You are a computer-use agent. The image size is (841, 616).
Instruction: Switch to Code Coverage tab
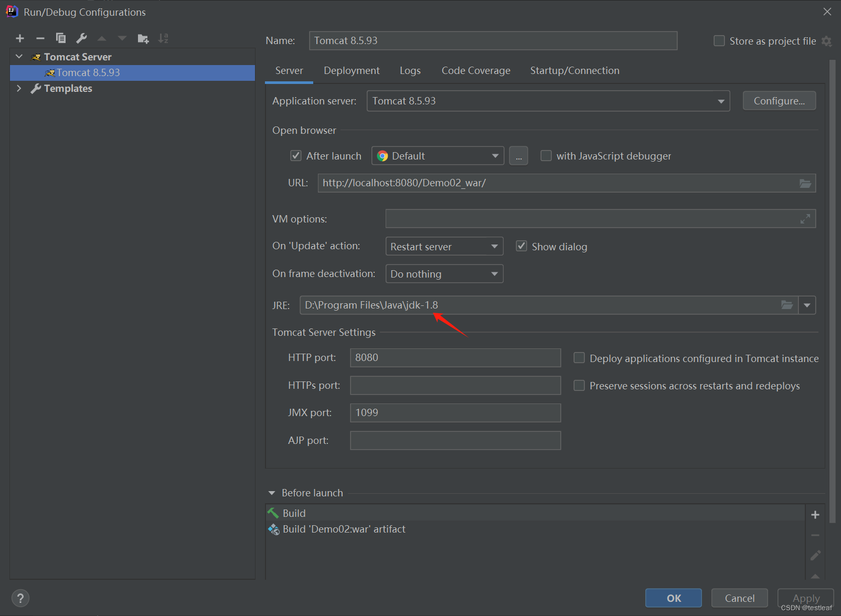pyautogui.click(x=476, y=70)
